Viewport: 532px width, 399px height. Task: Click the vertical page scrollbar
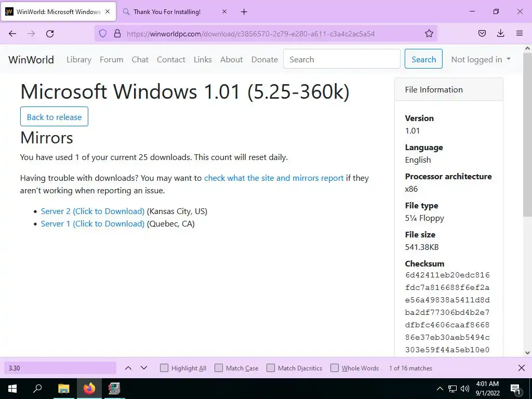(527, 134)
